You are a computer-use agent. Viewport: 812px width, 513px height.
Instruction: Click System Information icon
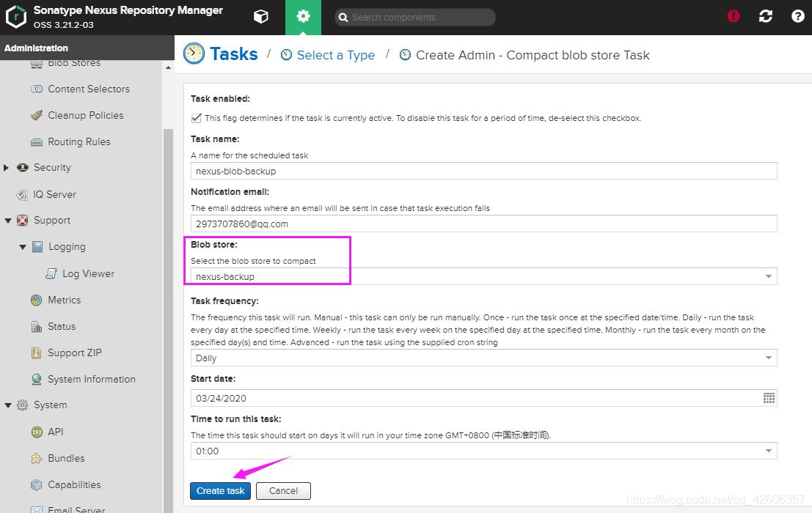click(36, 379)
